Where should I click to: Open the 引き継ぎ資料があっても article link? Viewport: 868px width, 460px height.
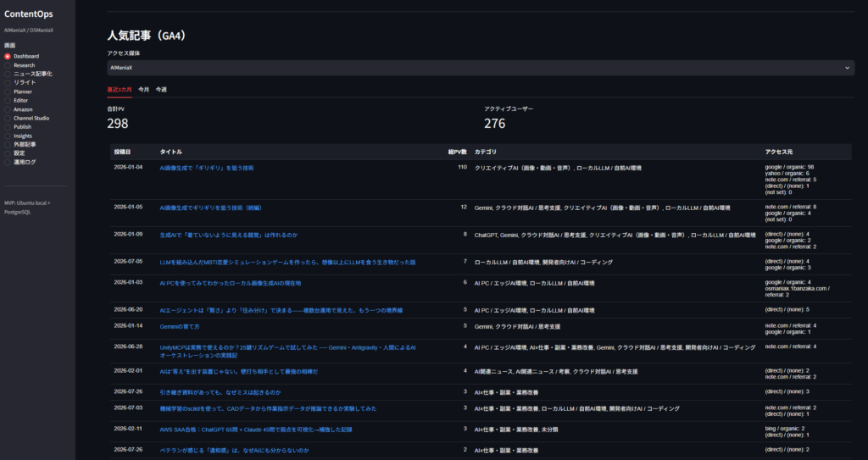coord(220,392)
